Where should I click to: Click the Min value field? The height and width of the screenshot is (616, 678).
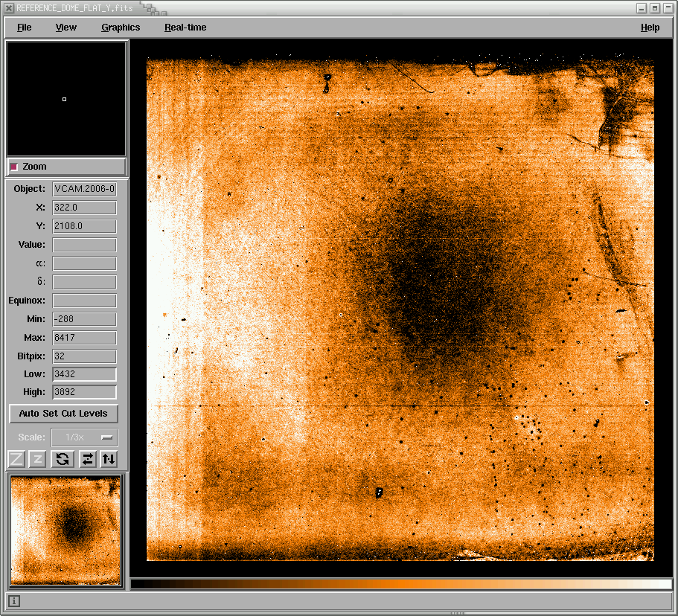coord(84,319)
